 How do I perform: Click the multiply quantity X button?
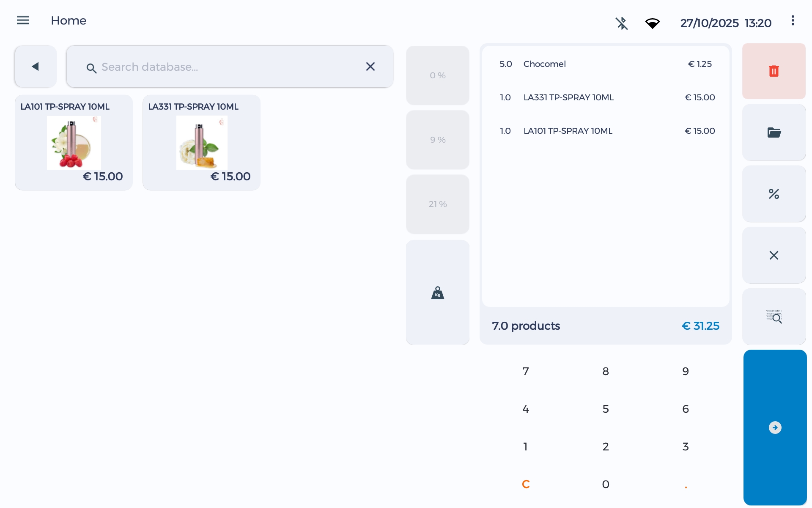pos(774,255)
